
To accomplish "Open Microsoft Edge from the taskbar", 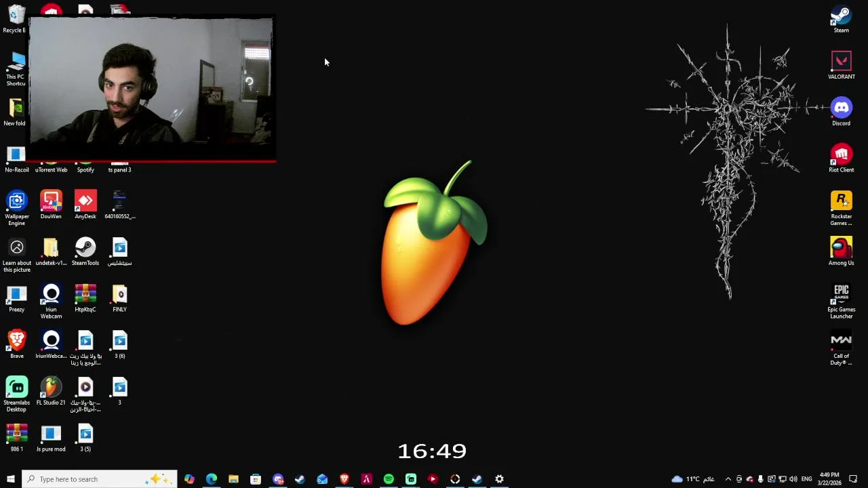I will 212,479.
